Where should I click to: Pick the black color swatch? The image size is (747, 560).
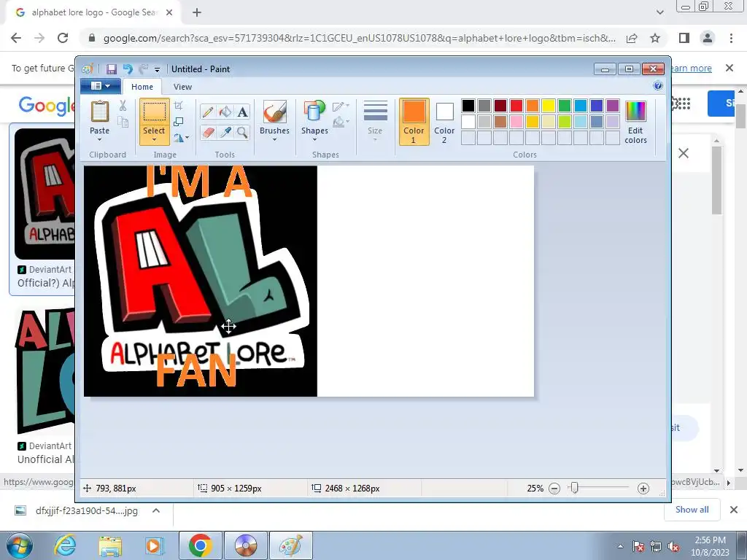click(x=468, y=105)
